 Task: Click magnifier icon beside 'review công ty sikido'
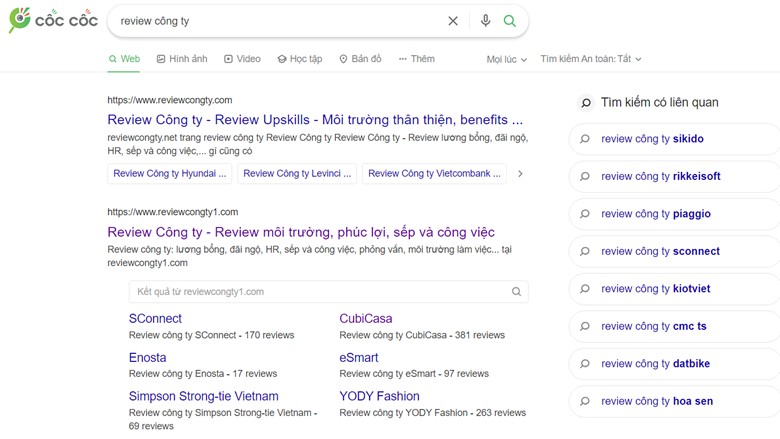586,139
